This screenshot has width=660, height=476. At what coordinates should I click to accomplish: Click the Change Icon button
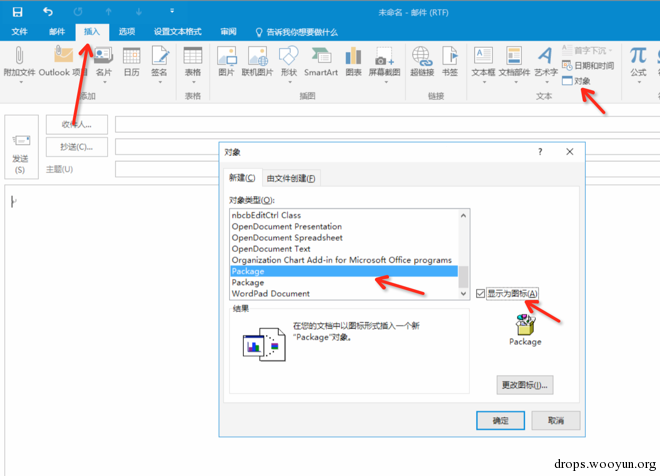[x=525, y=385]
